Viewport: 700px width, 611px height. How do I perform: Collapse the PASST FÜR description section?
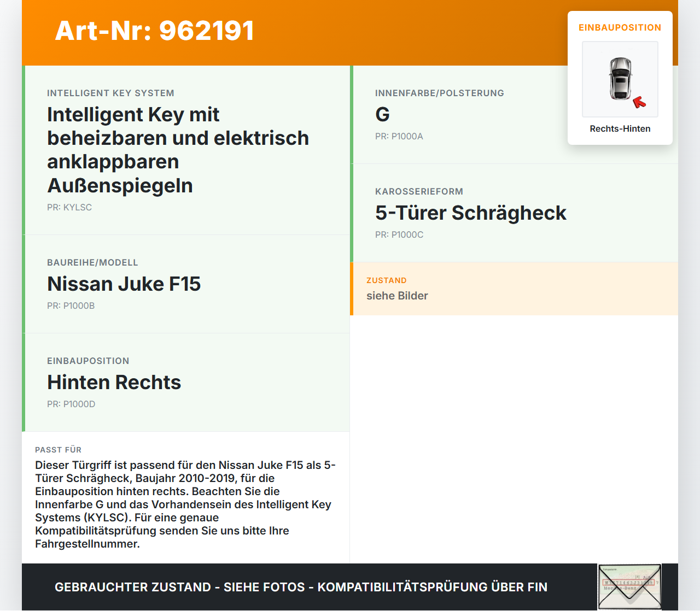coord(58,449)
